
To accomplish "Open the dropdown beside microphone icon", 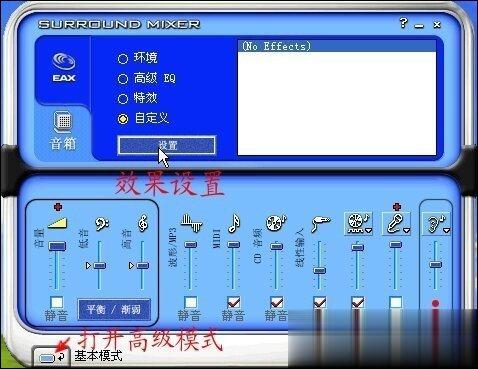I will point(407,230).
